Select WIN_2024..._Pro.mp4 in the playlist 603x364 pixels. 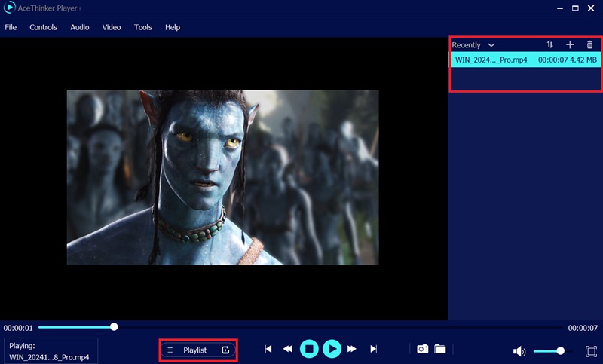tap(525, 60)
